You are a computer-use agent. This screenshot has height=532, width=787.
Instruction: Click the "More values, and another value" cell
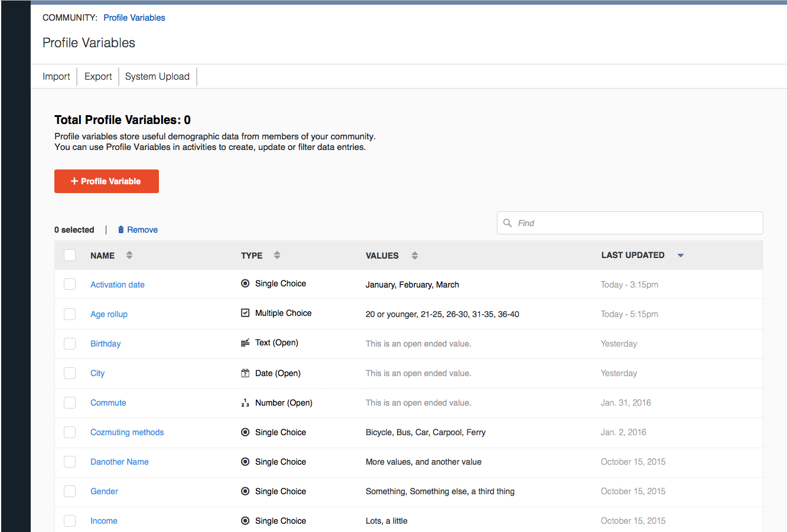[x=424, y=462]
